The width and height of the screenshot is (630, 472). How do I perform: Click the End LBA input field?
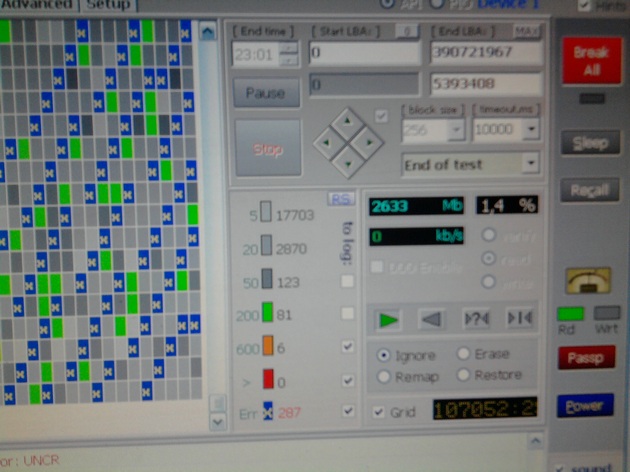(x=486, y=52)
